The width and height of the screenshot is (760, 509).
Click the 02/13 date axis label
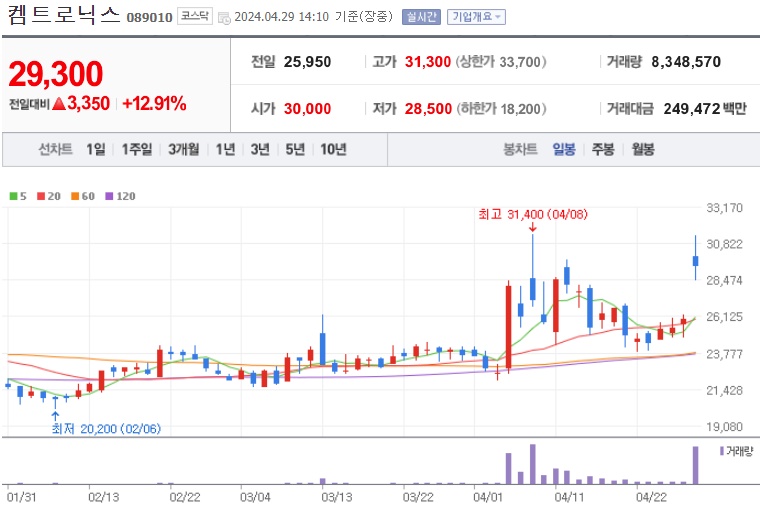coord(103,497)
